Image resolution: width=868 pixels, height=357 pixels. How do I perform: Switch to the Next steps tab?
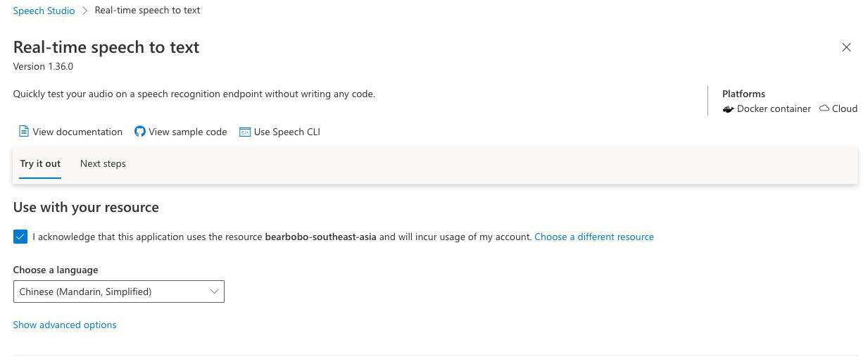(x=103, y=163)
